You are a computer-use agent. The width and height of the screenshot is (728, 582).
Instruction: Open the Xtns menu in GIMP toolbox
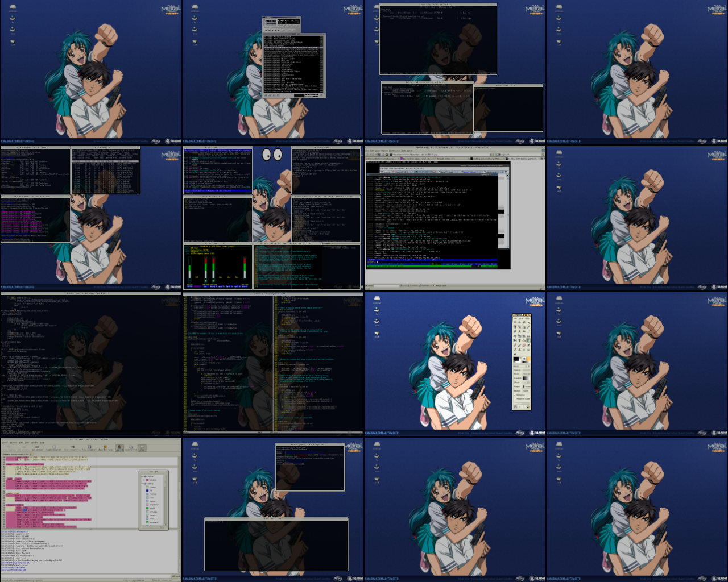pos(521,318)
